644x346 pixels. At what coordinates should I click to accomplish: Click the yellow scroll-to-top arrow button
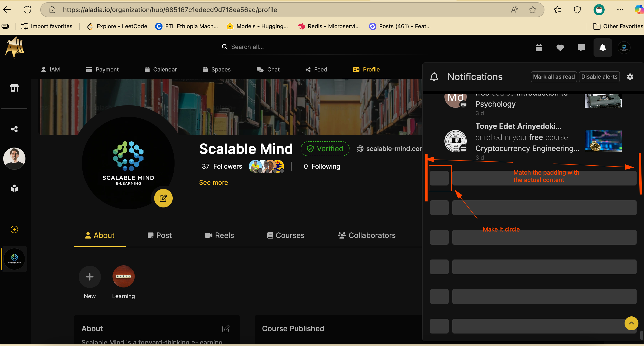[x=631, y=323]
